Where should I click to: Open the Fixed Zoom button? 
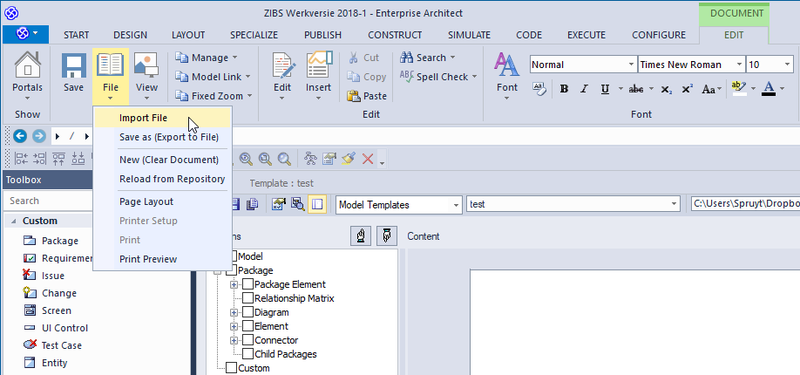(x=214, y=96)
